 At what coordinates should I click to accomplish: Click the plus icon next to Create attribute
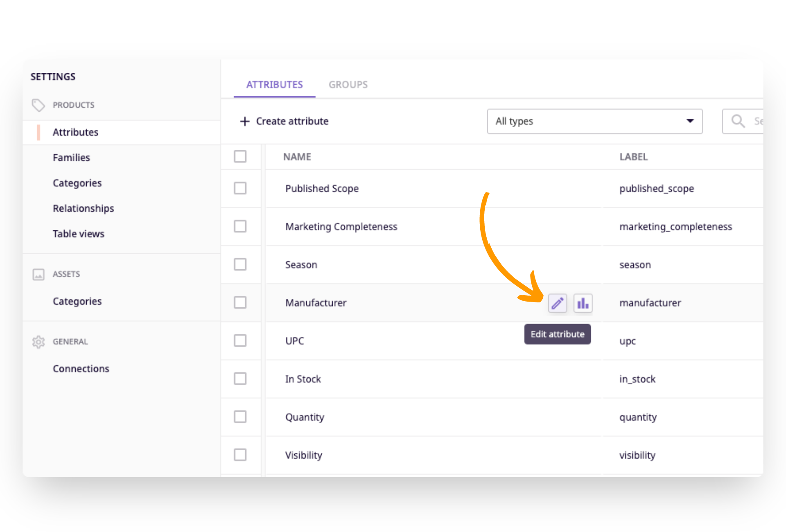coord(244,121)
